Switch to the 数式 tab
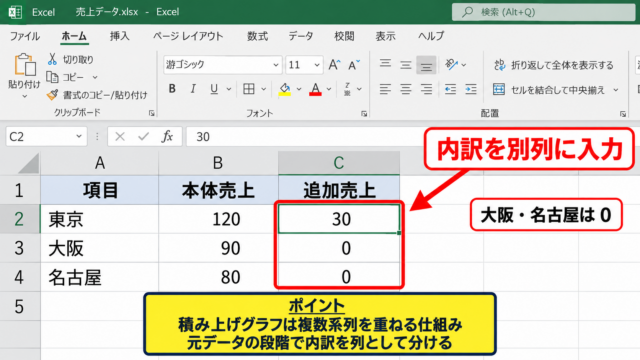This screenshot has width=640, height=360. click(x=258, y=36)
